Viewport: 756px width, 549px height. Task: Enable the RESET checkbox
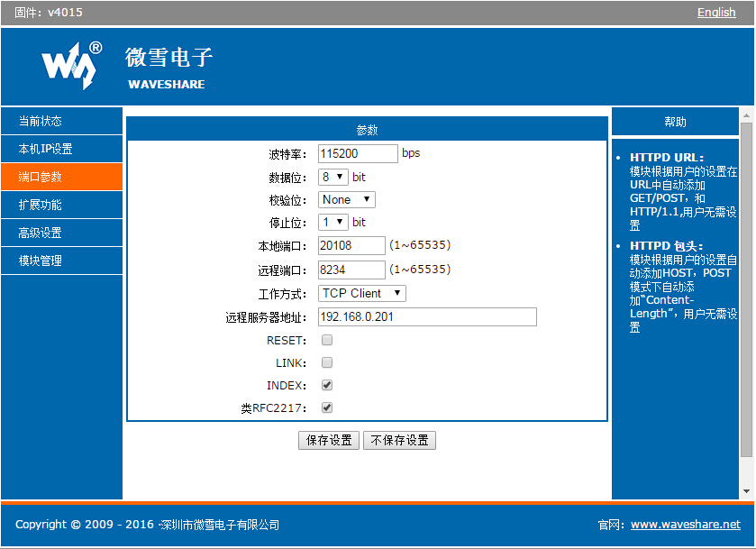tap(327, 341)
